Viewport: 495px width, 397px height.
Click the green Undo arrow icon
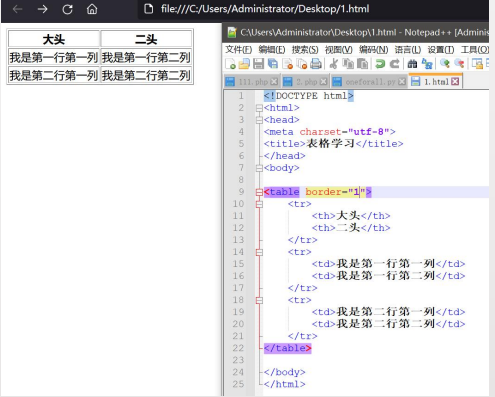click(380, 63)
